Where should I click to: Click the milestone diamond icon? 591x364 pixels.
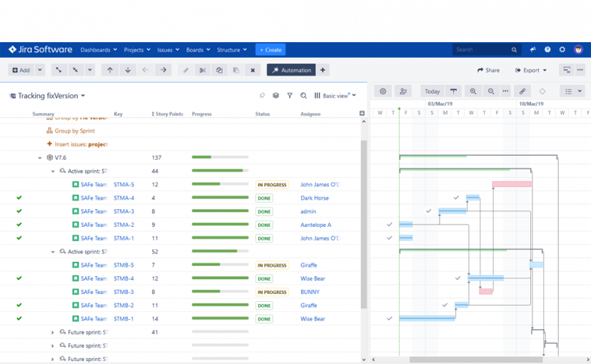[542, 91]
